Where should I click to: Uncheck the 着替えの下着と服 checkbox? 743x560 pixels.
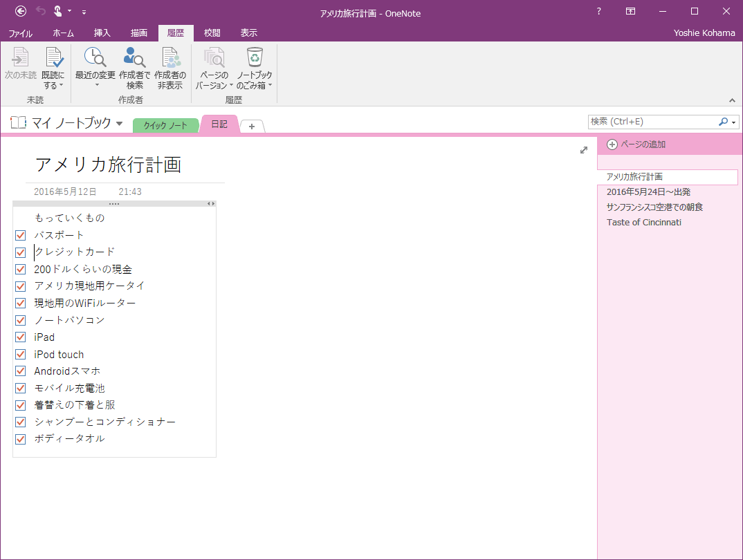pos(20,405)
